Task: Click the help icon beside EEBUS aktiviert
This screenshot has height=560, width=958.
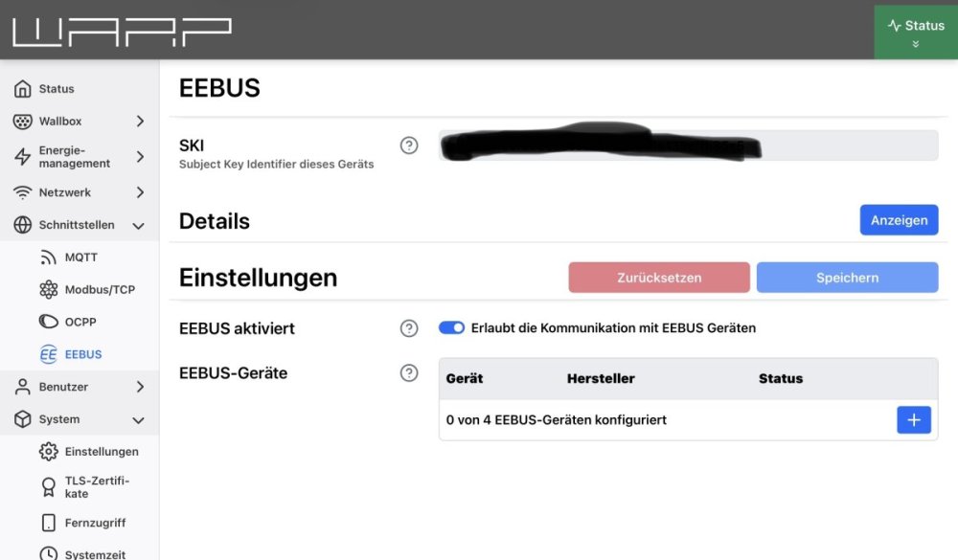Action: click(409, 328)
